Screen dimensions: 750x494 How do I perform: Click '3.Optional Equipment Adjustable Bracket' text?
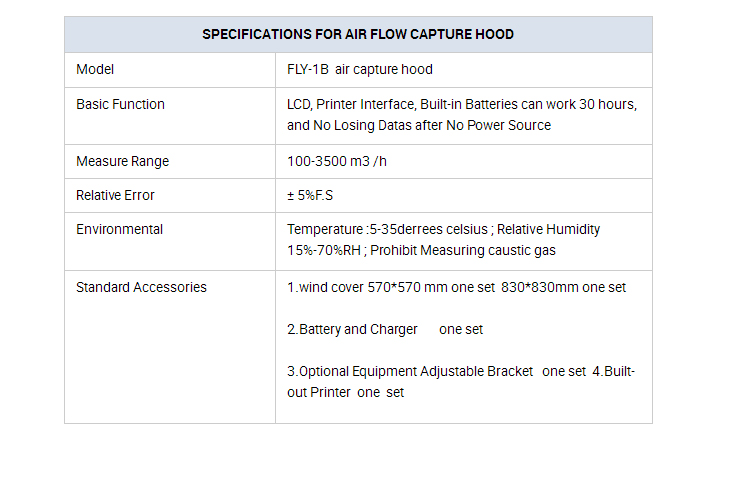click(x=410, y=372)
